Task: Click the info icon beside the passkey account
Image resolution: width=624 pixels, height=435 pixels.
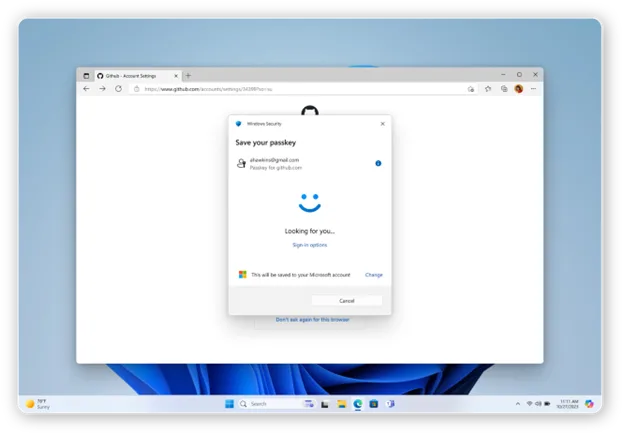Action: [378, 163]
